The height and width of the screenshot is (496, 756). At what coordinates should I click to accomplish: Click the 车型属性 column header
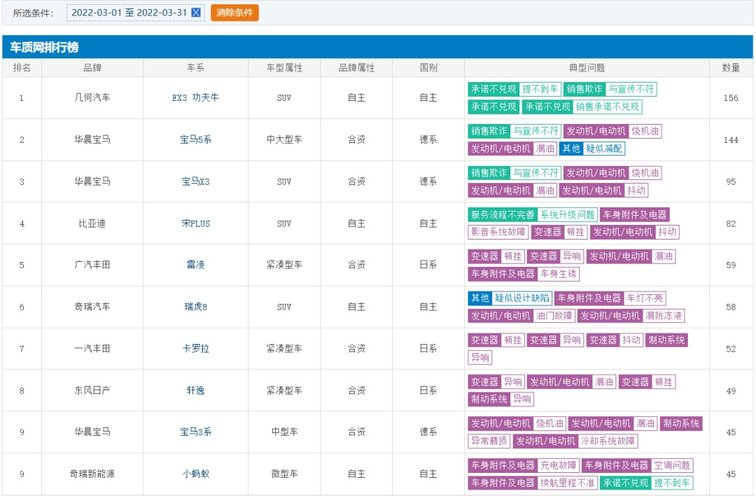click(x=284, y=67)
